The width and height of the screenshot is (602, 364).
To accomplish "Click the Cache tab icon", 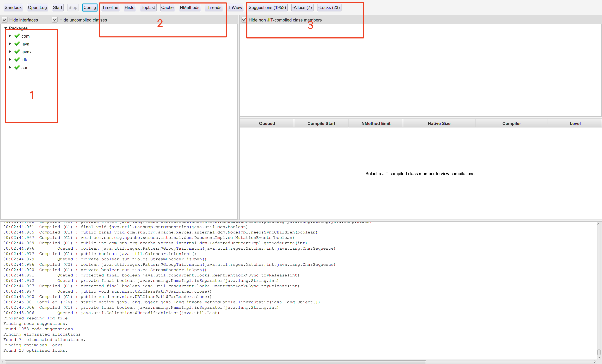I will (x=166, y=7).
